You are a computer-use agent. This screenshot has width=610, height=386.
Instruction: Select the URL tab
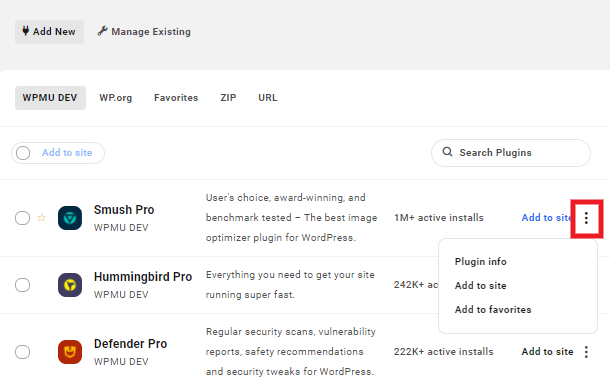click(x=268, y=98)
